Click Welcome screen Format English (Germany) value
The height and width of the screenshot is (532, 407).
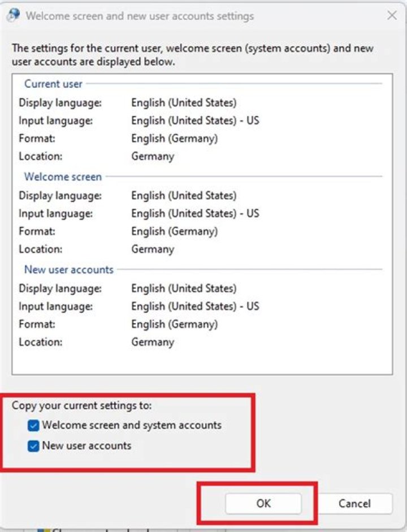click(175, 231)
